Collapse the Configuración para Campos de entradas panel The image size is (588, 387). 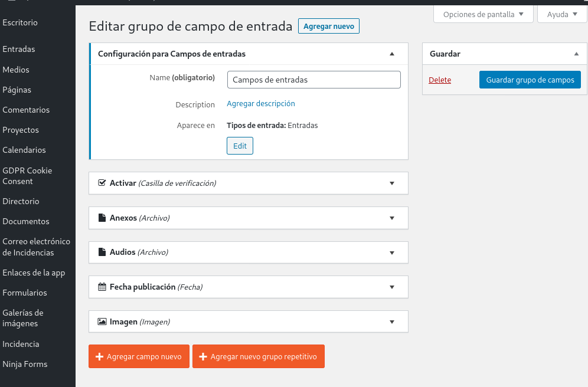392,54
